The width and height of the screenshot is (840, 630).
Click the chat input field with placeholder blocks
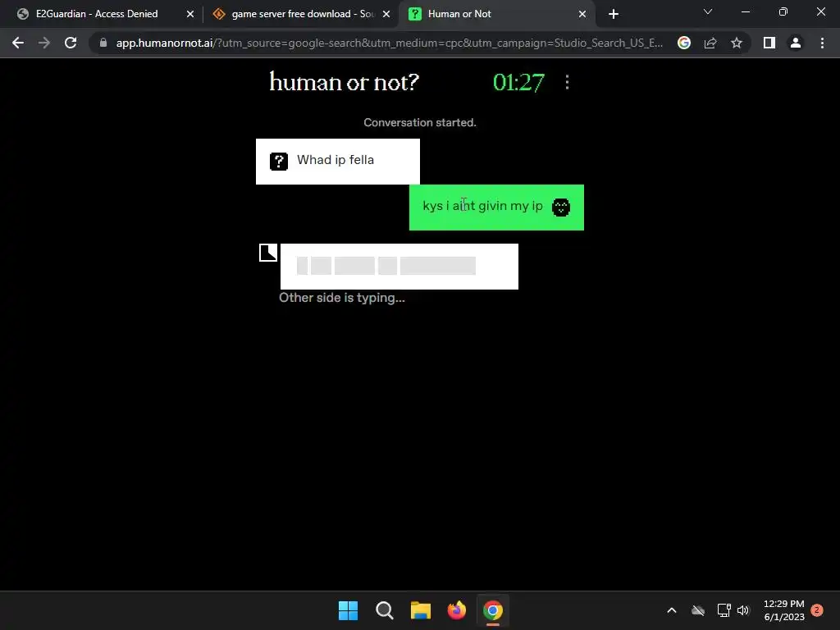click(x=399, y=267)
